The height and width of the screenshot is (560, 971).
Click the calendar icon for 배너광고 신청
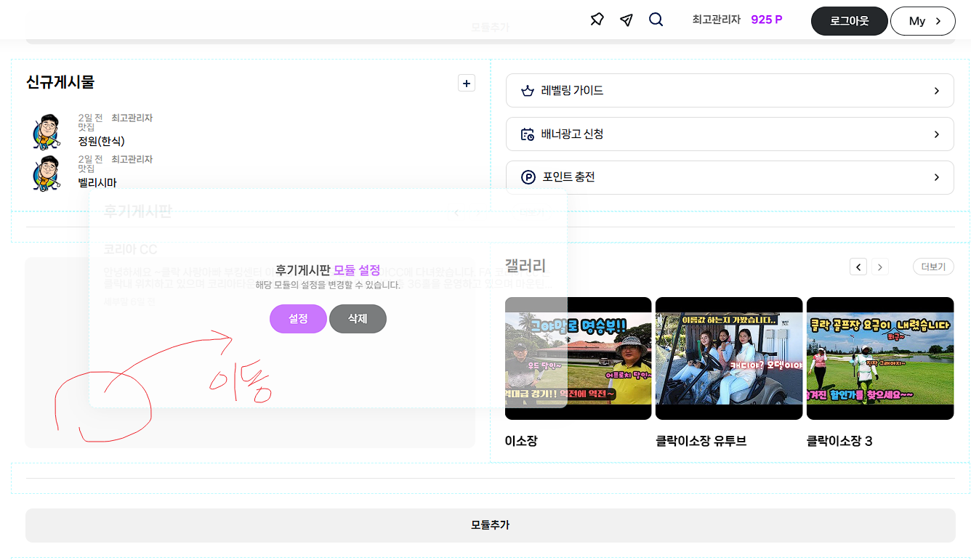[528, 134]
